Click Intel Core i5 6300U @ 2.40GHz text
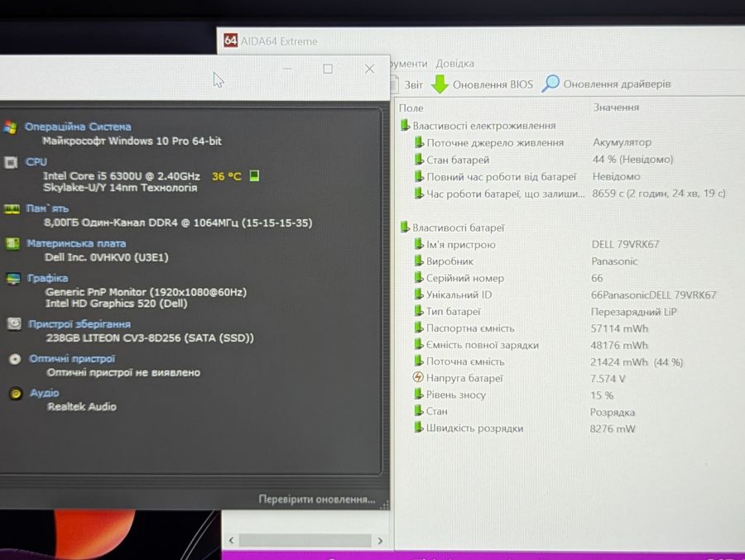Screen dimensions: 745x560 click(122, 176)
